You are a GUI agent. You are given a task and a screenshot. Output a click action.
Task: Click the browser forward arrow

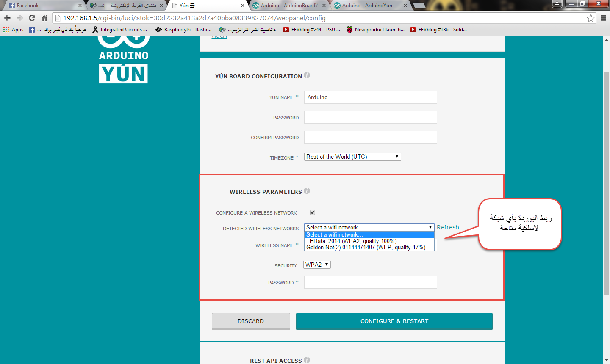(19, 18)
